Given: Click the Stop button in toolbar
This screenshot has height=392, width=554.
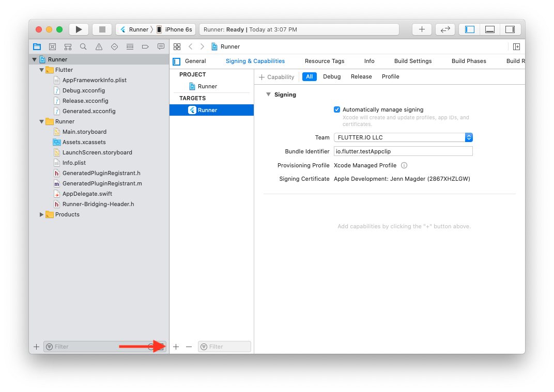Looking at the screenshot, I should [x=102, y=29].
